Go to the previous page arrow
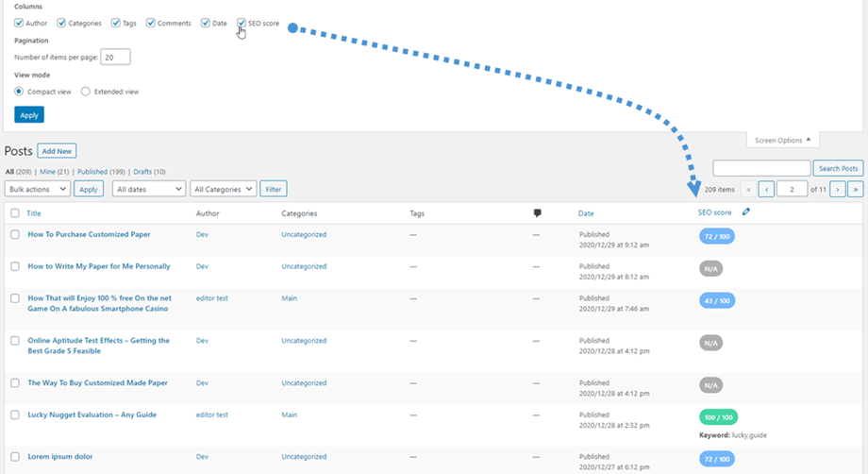The height and width of the screenshot is (474, 868). tap(767, 189)
